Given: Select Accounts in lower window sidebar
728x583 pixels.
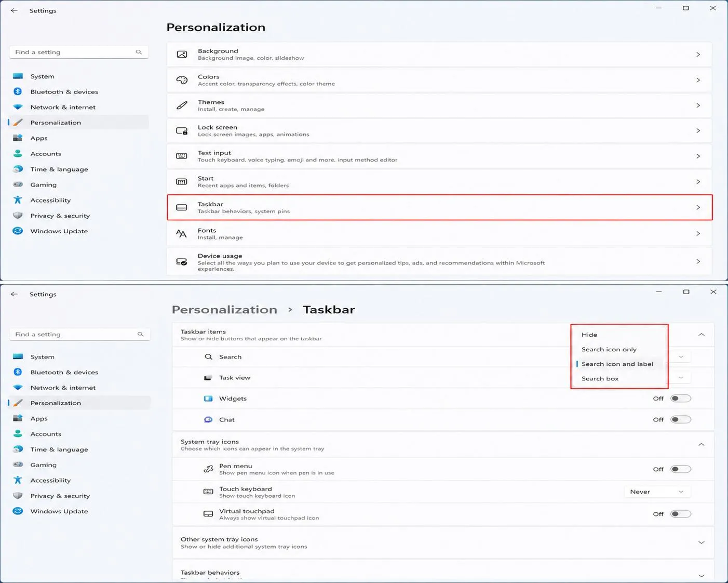Looking at the screenshot, I should point(79,434).
